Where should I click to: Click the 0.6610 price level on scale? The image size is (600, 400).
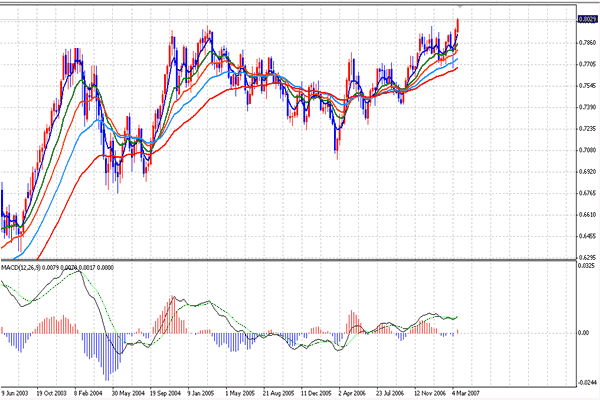click(x=587, y=214)
